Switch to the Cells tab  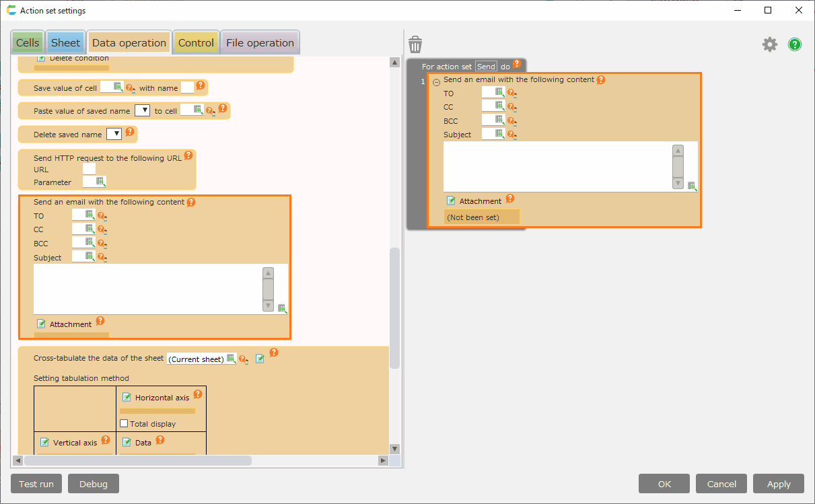28,43
